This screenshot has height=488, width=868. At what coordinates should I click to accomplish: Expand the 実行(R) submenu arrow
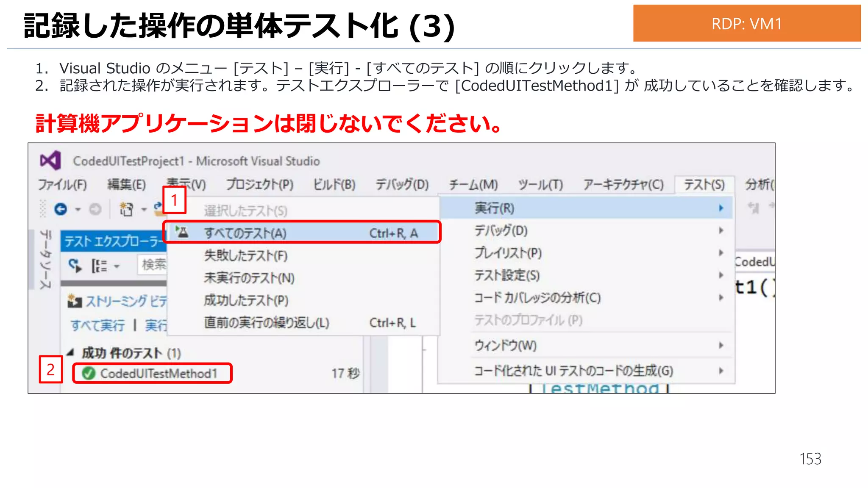click(721, 208)
